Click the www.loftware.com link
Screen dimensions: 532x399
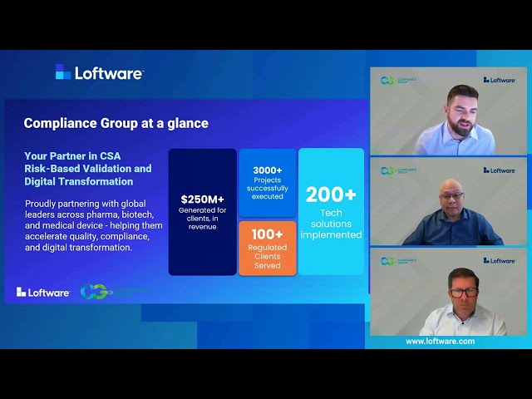point(441,342)
